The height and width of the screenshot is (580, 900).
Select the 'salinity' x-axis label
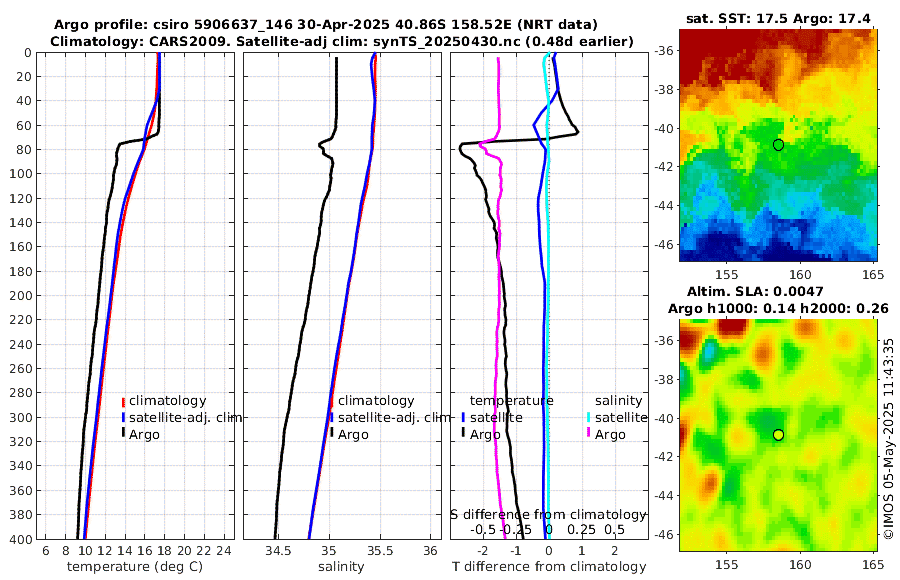pos(341,567)
